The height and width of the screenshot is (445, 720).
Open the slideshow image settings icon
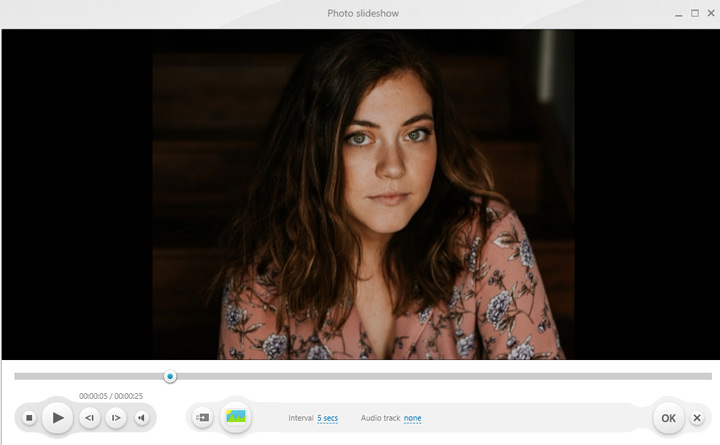(236, 417)
